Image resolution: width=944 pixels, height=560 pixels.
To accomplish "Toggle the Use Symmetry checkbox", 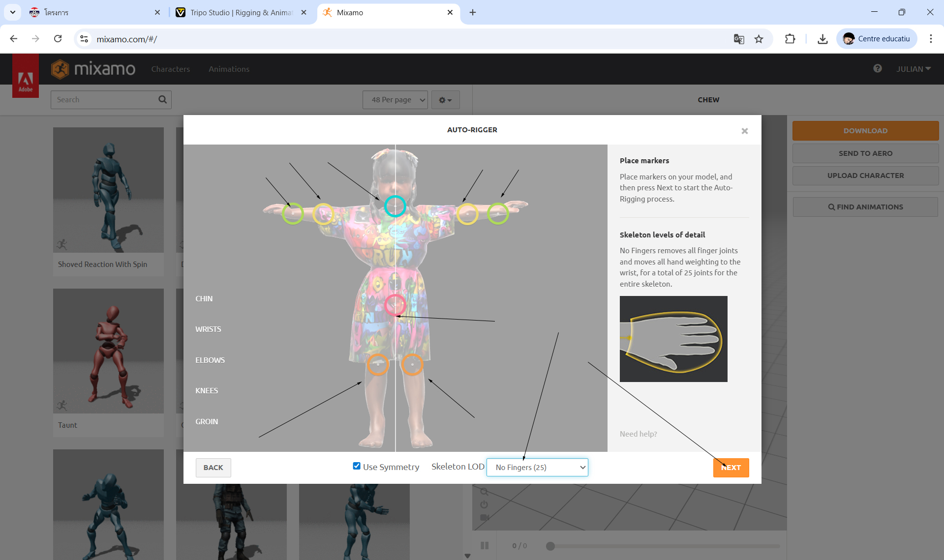I will [357, 466].
